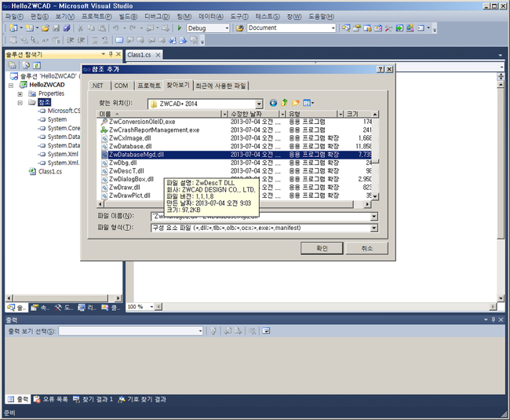Select ZwDbg.dll in the file list
This screenshot has width=510, height=420.
click(x=122, y=163)
